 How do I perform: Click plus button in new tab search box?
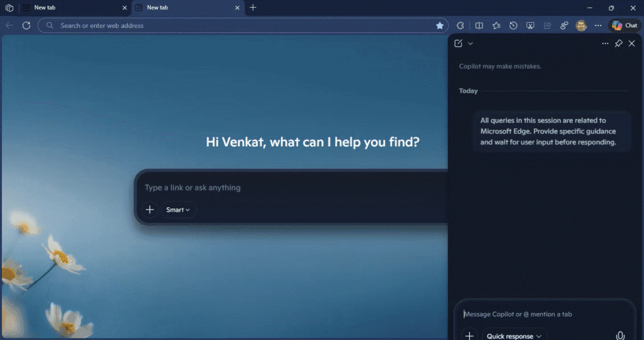150,210
